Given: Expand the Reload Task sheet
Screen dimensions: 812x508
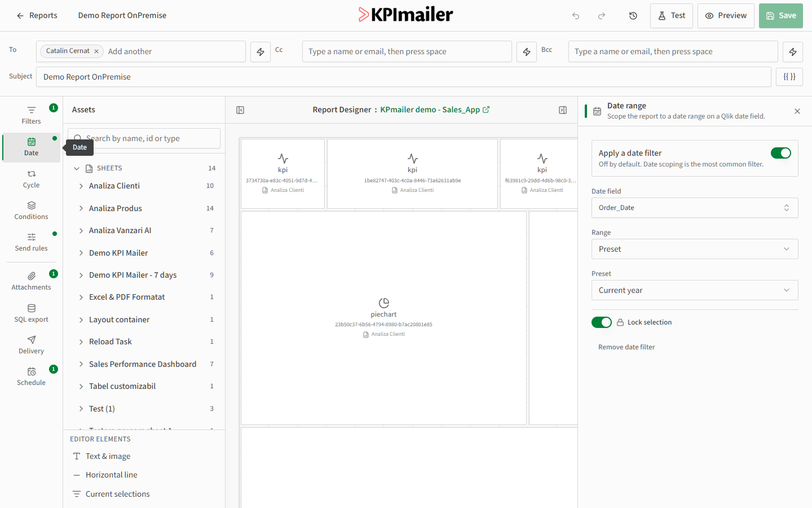Looking at the screenshot, I should click(x=81, y=341).
